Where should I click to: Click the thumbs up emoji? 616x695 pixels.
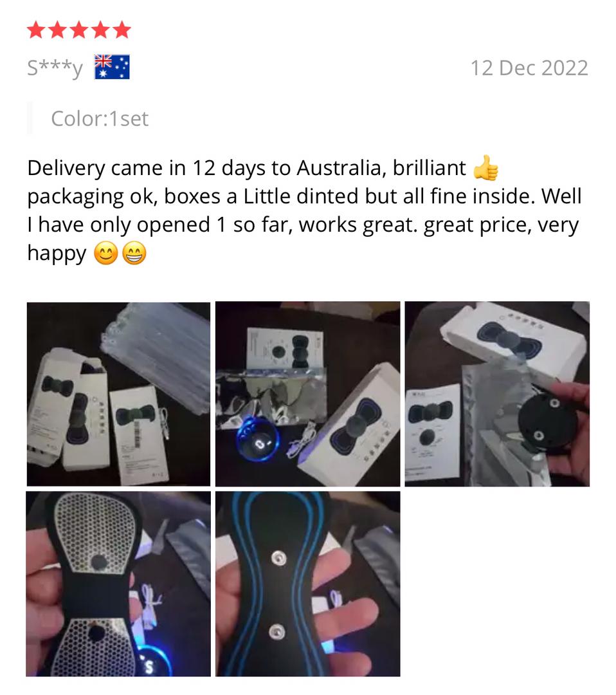pos(486,167)
